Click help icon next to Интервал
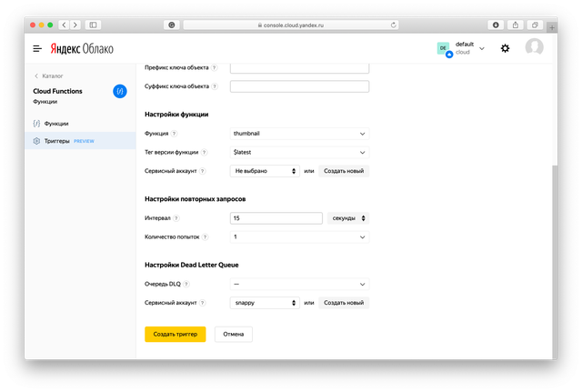 tap(176, 218)
